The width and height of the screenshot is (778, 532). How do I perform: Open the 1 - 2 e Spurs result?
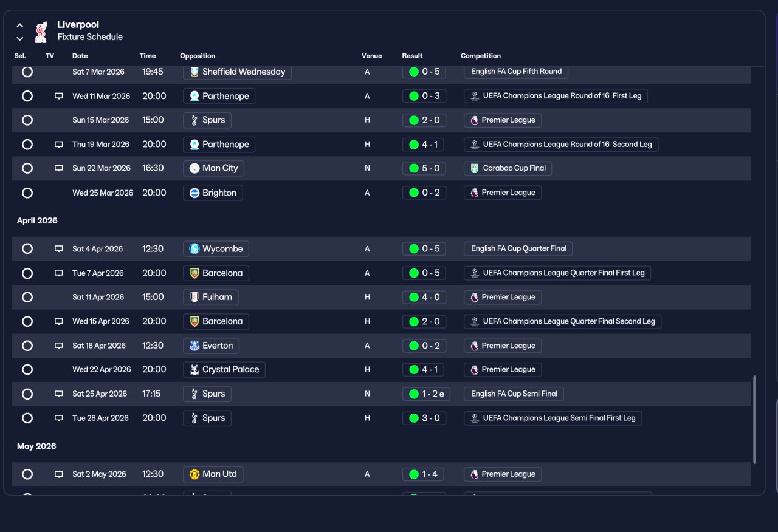click(x=426, y=394)
